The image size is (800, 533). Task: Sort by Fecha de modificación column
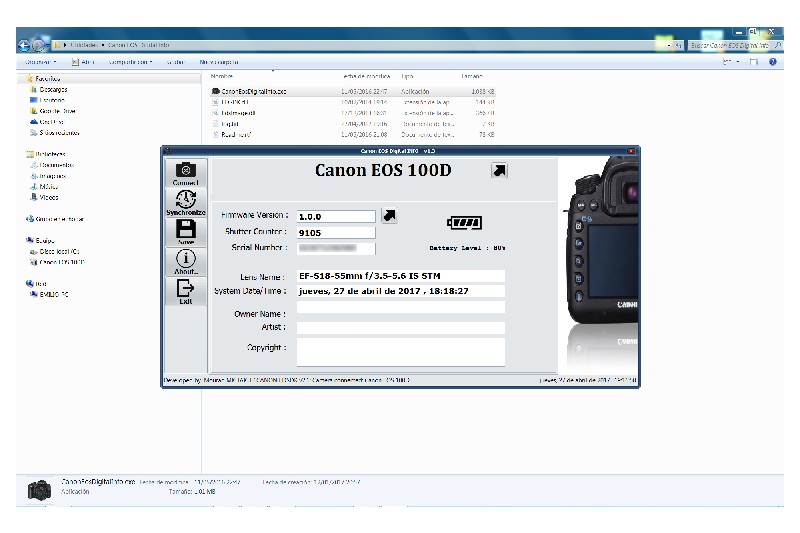pos(366,76)
